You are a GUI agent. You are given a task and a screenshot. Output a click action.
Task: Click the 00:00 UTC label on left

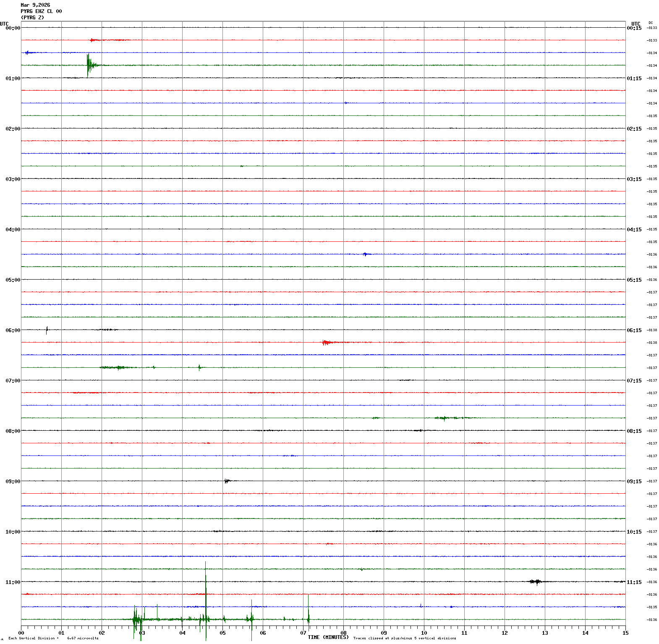point(13,28)
